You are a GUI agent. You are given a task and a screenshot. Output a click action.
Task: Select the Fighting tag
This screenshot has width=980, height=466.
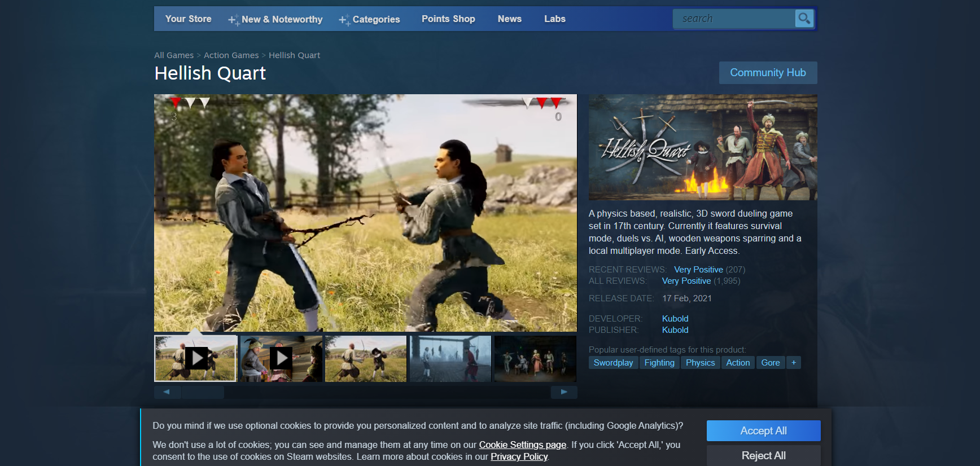(x=659, y=363)
